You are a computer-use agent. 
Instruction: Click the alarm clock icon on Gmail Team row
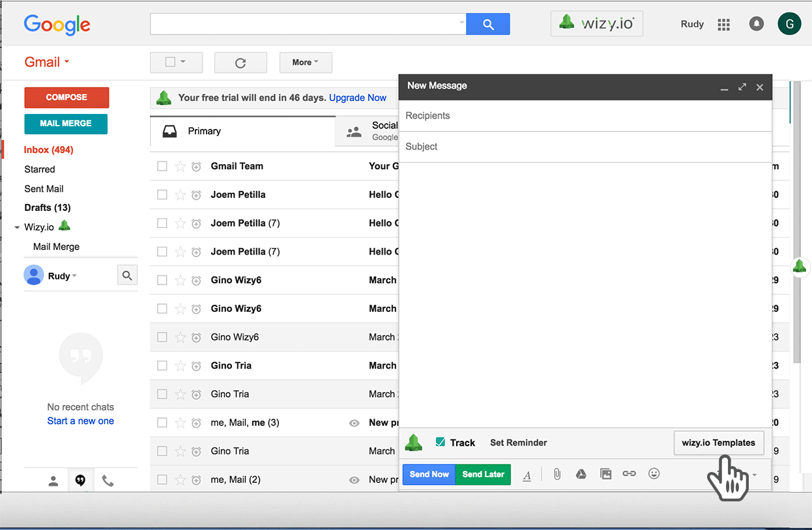(x=196, y=167)
